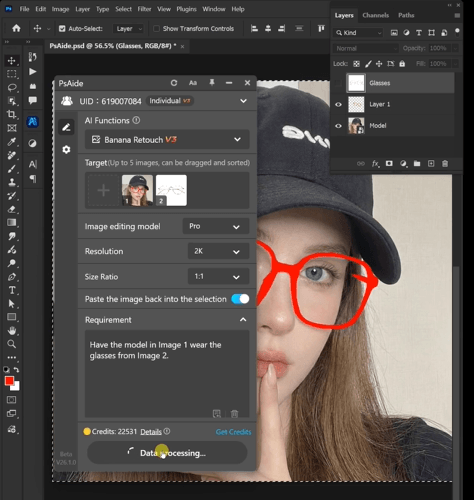
Task: Click the Data processing button
Action: click(167, 453)
